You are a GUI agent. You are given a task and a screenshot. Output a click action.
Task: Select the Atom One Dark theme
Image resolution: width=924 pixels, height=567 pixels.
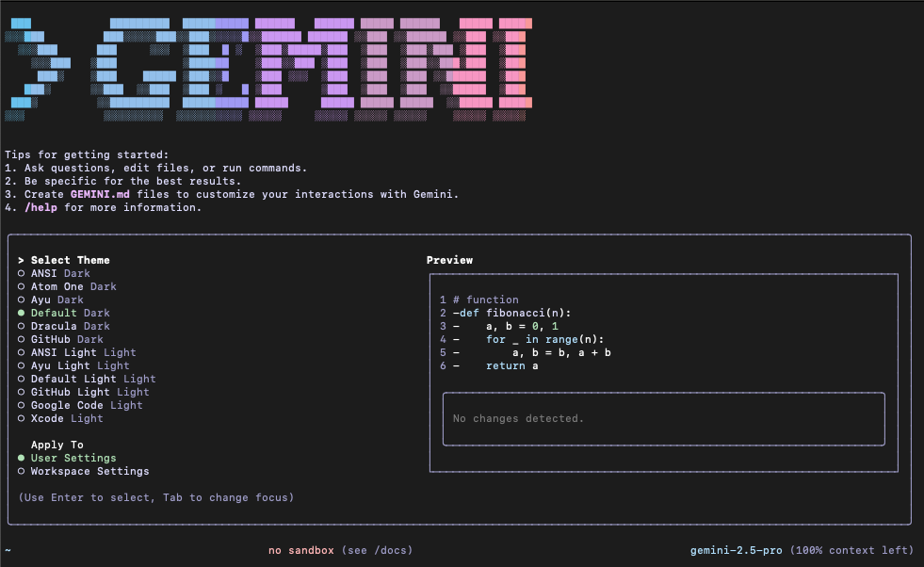[x=67, y=286]
